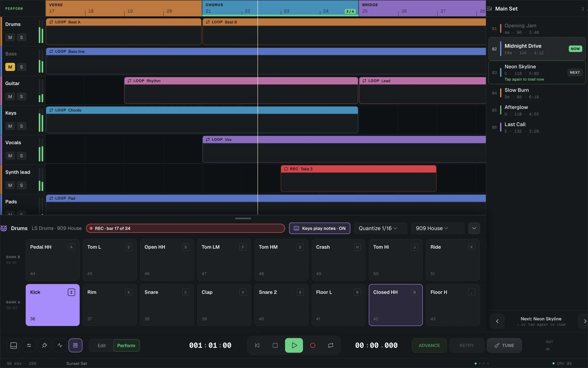Switch to Edit mode tab
Viewport: 588px width, 368px height.
pyautogui.click(x=102, y=345)
